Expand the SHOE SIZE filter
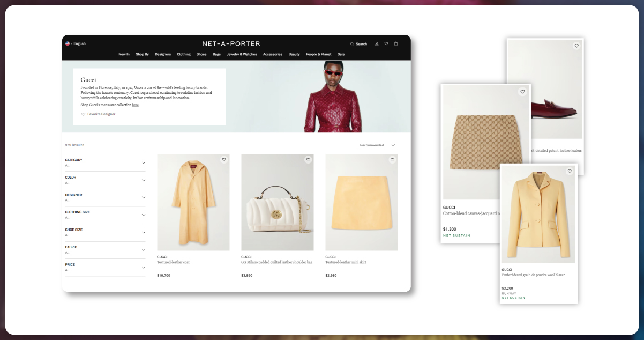 point(105,232)
